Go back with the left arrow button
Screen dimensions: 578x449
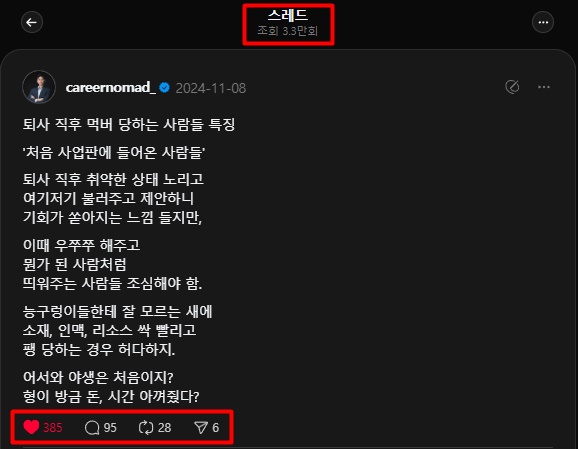click(x=32, y=22)
